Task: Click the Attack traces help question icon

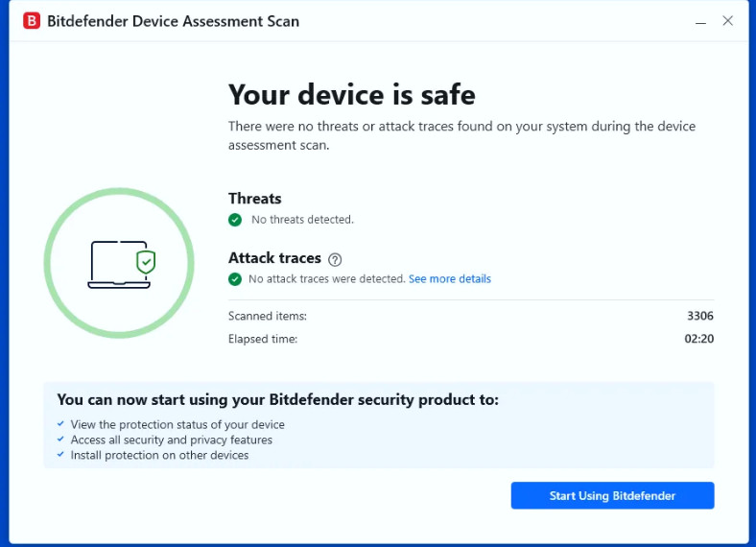Action: click(x=335, y=259)
